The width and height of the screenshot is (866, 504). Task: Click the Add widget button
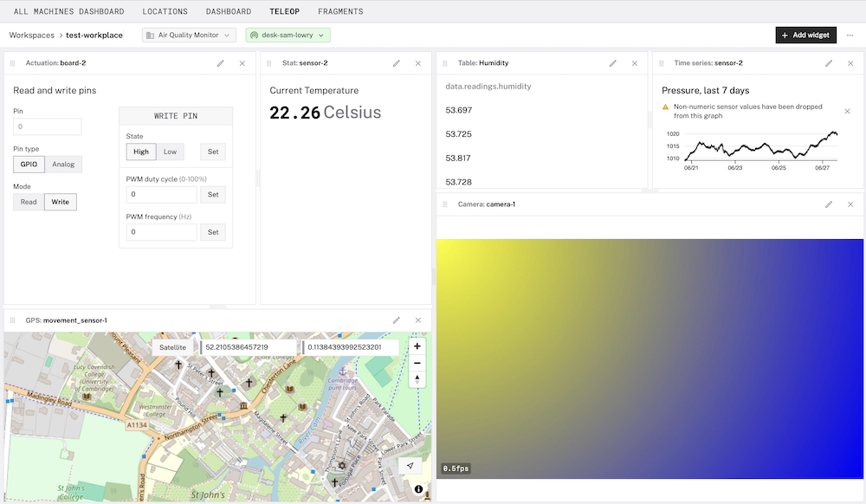806,35
